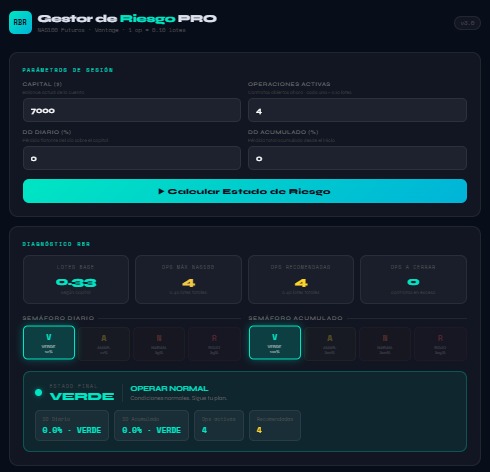Select the Ops Recomendadas card
Screen dimensions: 490x472
(x=301, y=279)
